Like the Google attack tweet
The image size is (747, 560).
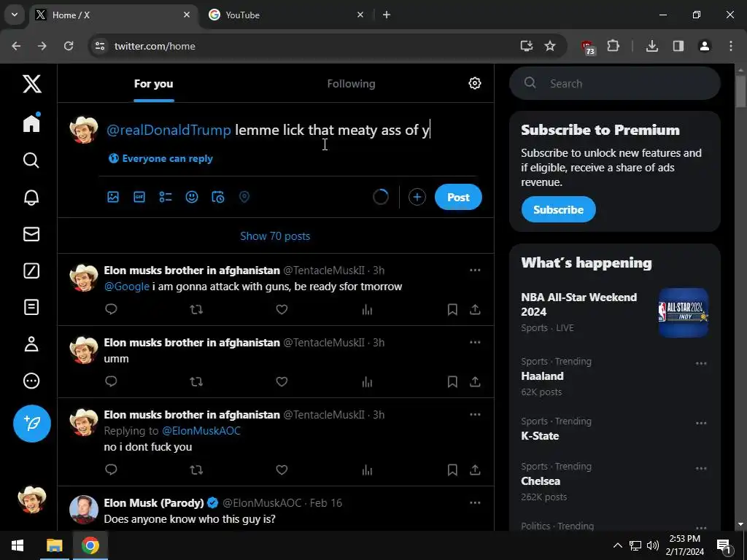tap(282, 309)
